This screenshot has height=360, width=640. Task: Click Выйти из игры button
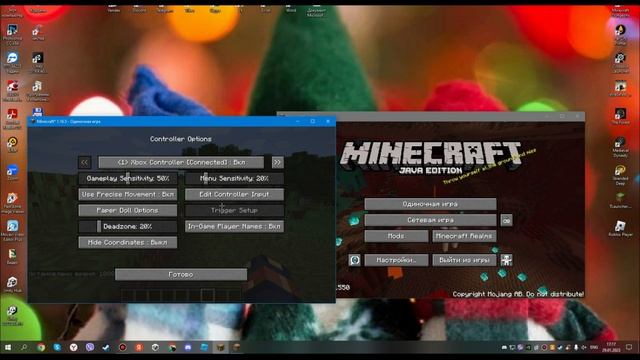464,260
